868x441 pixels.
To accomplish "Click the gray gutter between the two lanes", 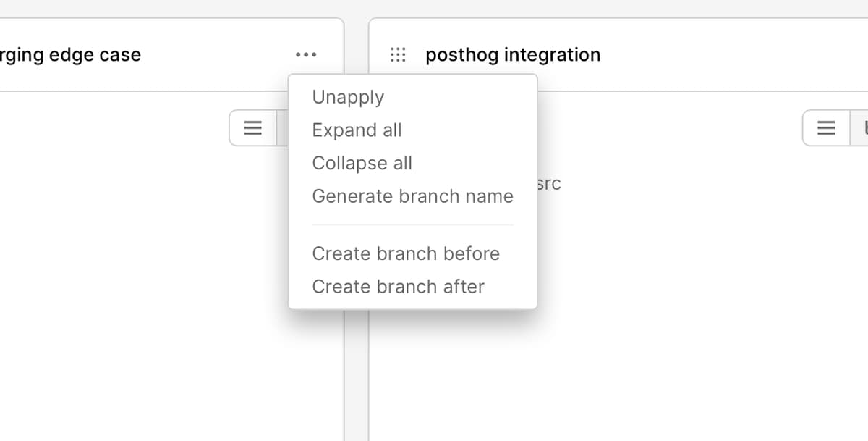I will pyautogui.click(x=356, y=362).
